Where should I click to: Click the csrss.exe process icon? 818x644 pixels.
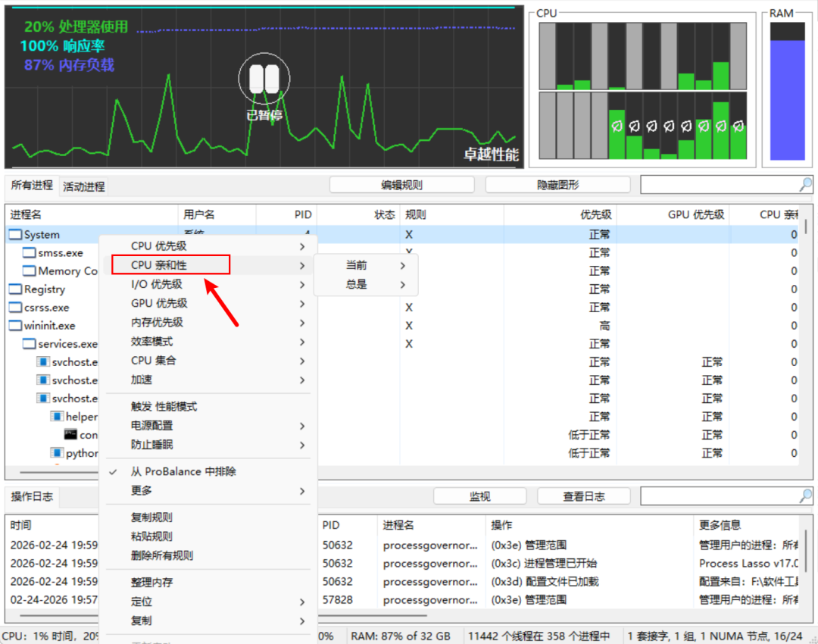(16, 308)
